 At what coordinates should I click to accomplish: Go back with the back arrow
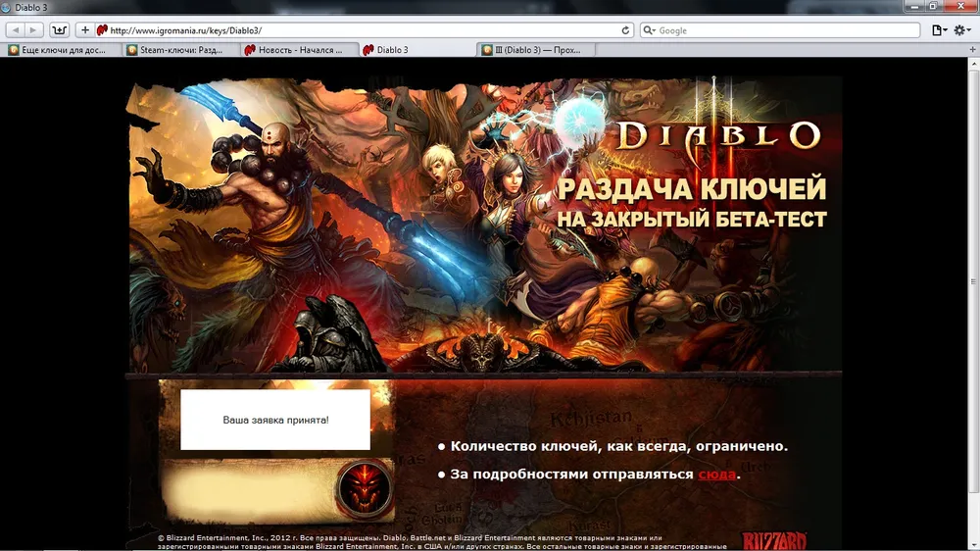[16, 30]
